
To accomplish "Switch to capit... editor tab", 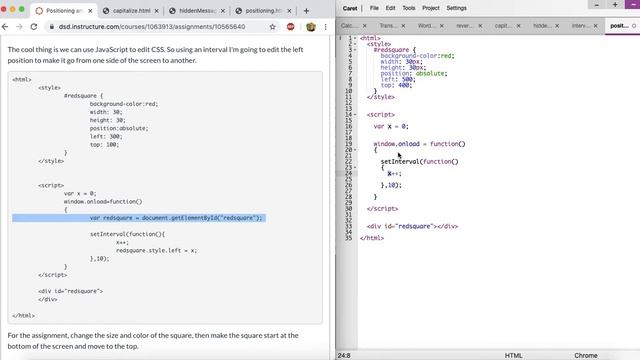I will 503,26.
